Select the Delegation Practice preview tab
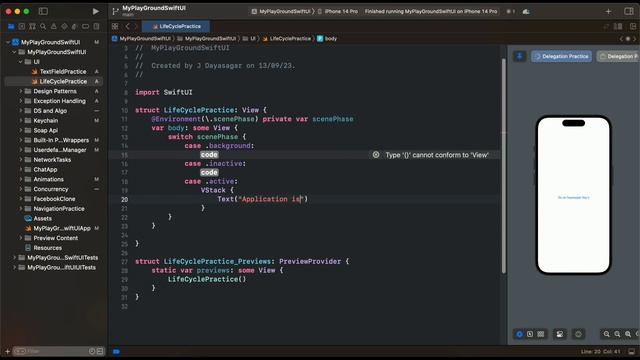 pos(562,56)
